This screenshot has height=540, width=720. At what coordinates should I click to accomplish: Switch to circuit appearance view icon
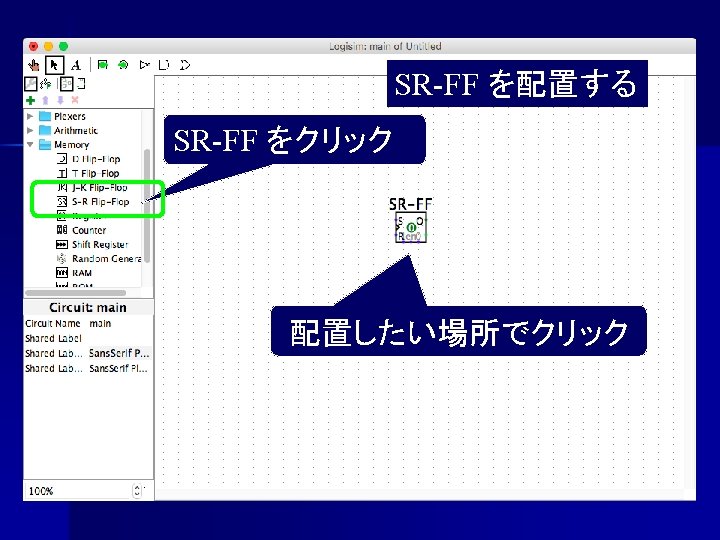81,84
